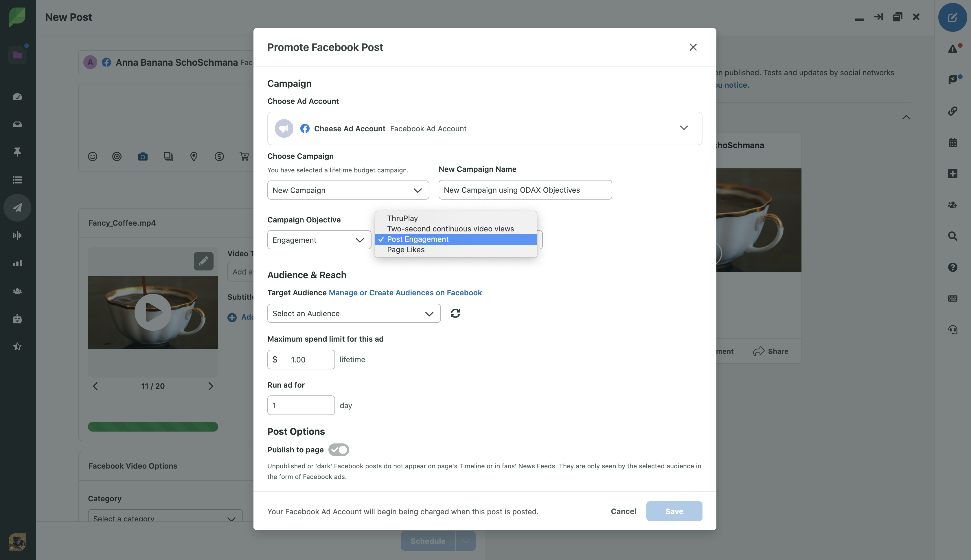Choose ThruPlay from the list
Image resolution: width=971 pixels, height=560 pixels.
point(456,218)
